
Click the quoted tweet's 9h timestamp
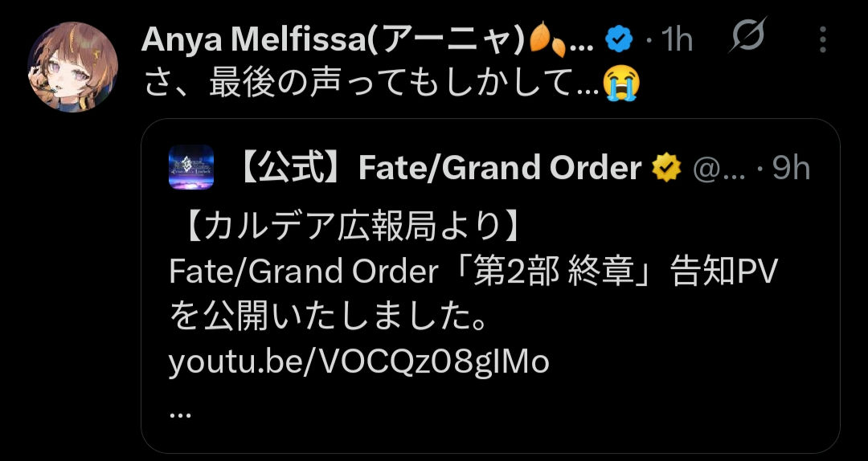coord(792,168)
